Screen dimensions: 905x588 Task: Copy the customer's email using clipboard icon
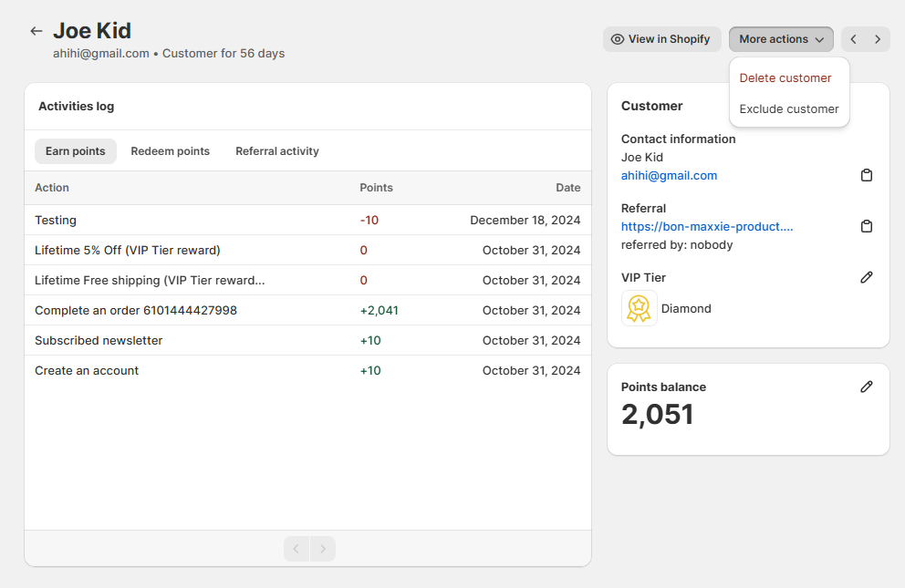click(x=867, y=175)
